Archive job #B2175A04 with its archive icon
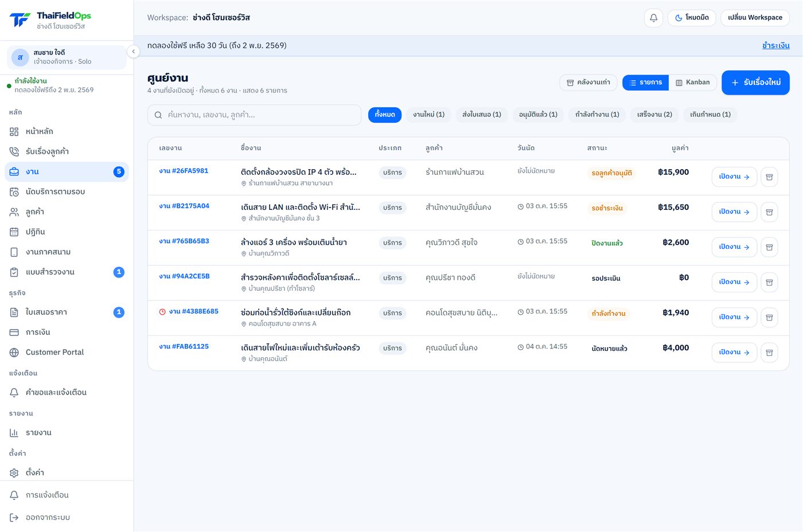 (x=769, y=212)
